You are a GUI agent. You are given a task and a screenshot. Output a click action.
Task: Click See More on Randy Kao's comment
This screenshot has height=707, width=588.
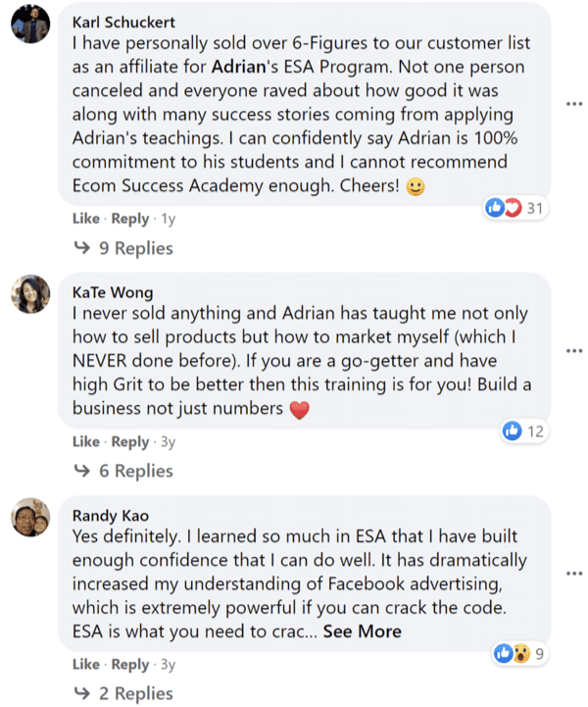coord(362,631)
